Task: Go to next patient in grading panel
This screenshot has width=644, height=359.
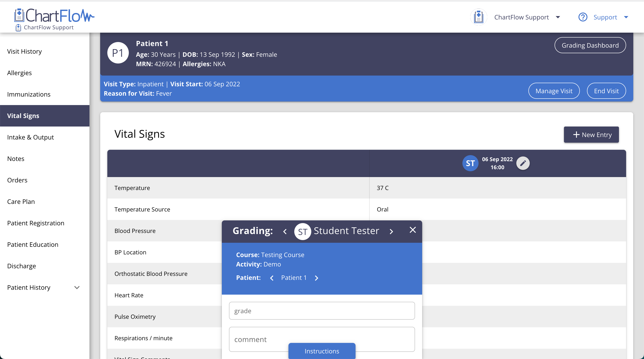Action: coord(316,278)
